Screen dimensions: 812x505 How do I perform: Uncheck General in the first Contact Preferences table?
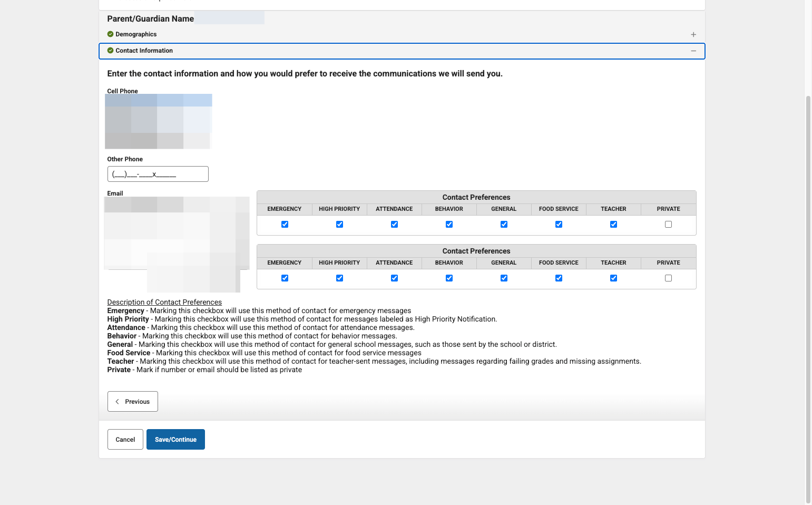tap(504, 225)
